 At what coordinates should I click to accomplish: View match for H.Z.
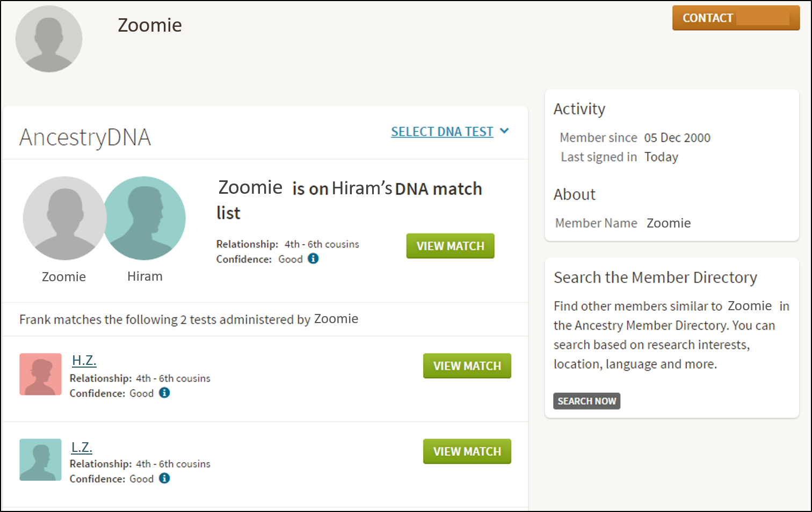(467, 366)
